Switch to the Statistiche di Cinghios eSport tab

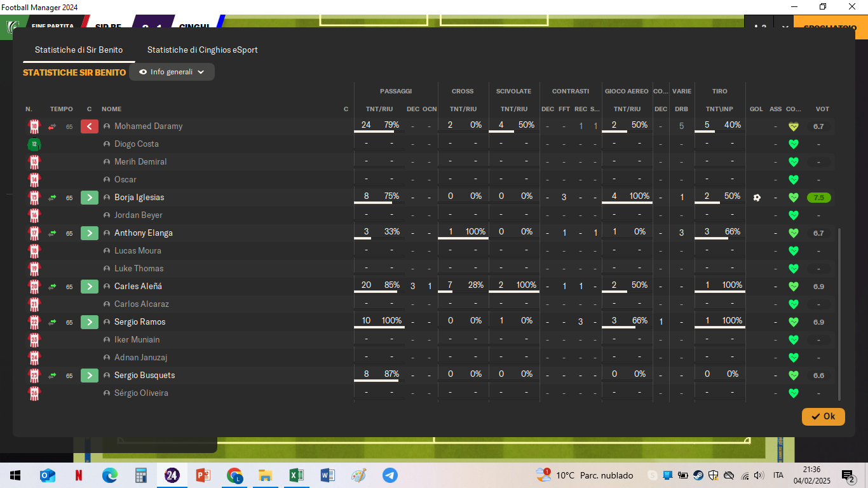[x=203, y=50]
